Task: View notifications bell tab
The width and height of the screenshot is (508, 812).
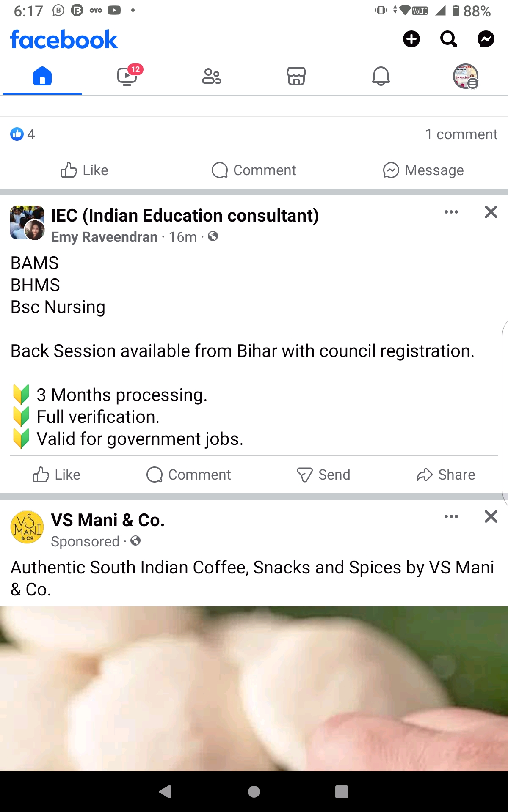Action: [x=381, y=77]
